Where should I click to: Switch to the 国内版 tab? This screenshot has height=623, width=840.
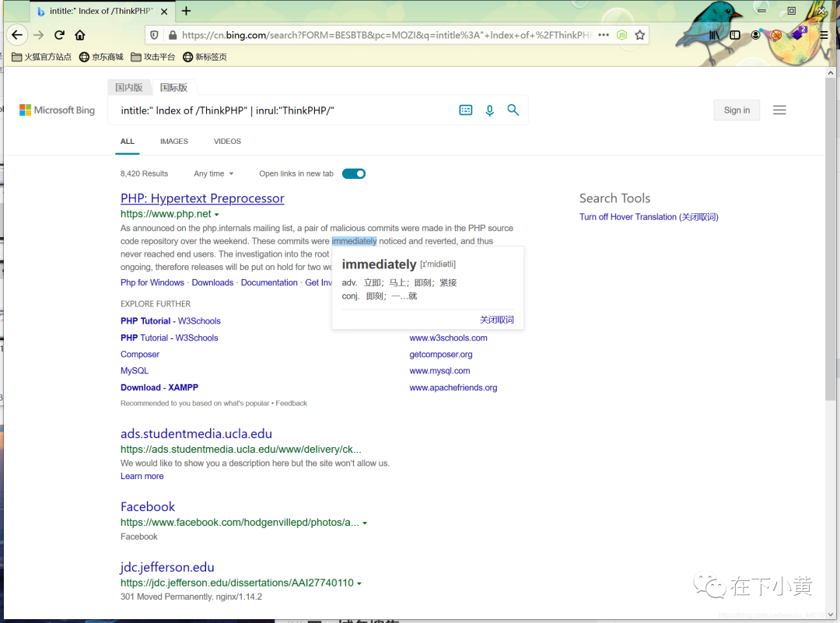click(129, 87)
